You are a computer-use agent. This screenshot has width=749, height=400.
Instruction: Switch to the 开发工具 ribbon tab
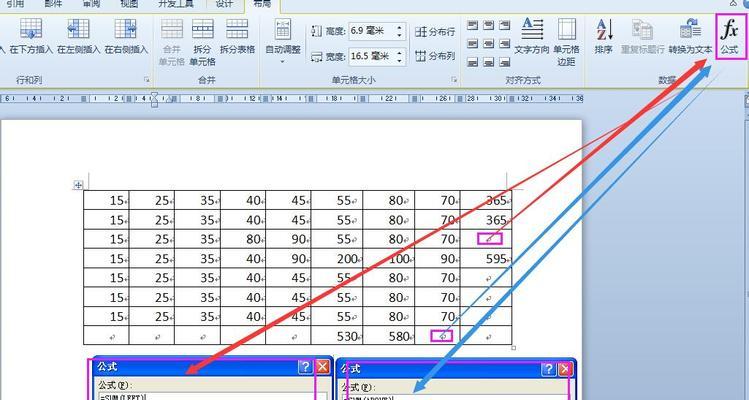(176, 4)
